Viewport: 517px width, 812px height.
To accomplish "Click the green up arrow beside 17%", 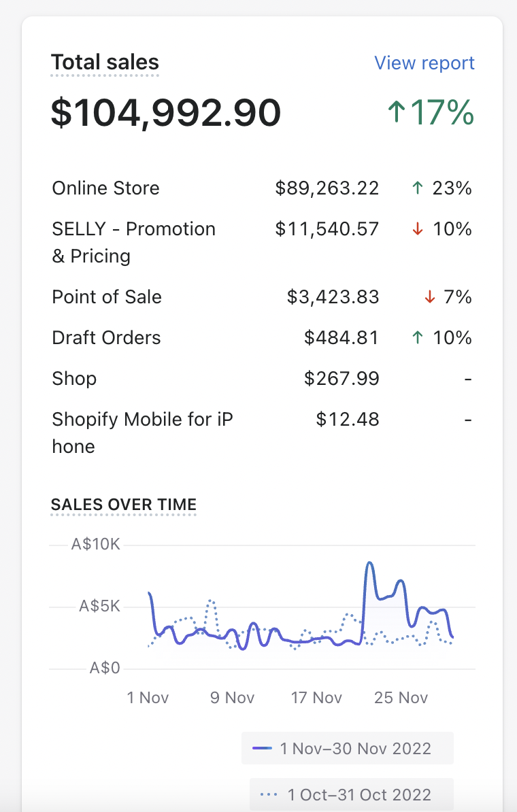I will pyautogui.click(x=396, y=113).
